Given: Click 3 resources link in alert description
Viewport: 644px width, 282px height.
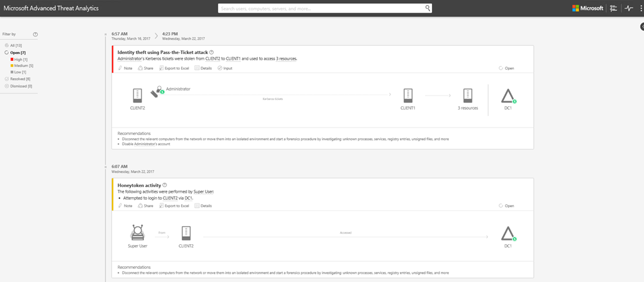Looking at the screenshot, I should [x=286, y=58].
